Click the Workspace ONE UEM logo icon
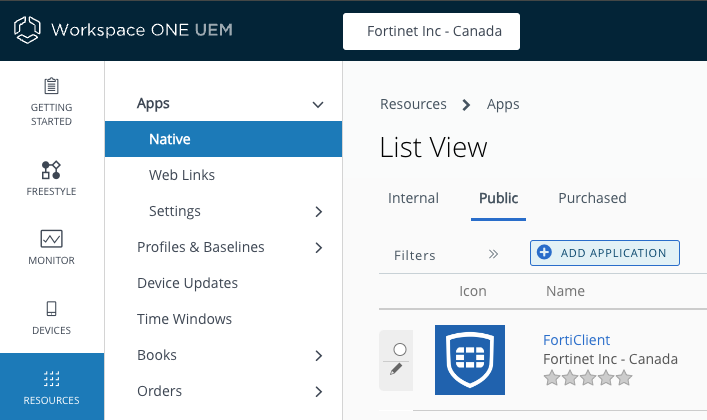The height and width of the screenshot is (420, 707). [x=27, y=30]
